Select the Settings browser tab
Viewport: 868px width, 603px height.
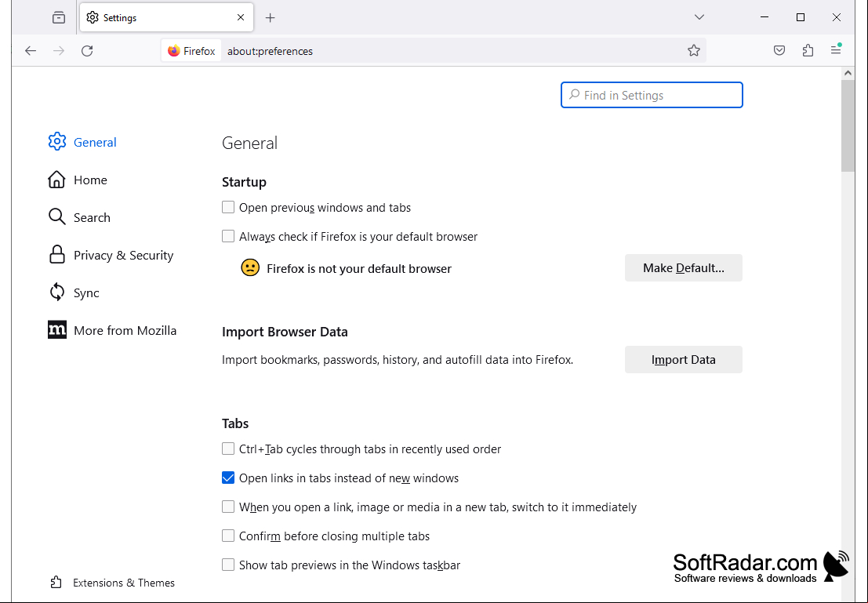167,18
